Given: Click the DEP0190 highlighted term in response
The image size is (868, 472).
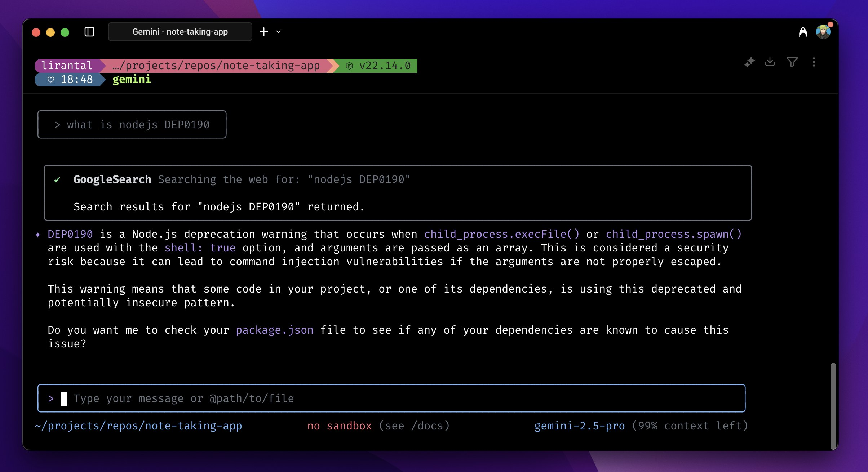Looking at the screenshot, I should [70, 234].
